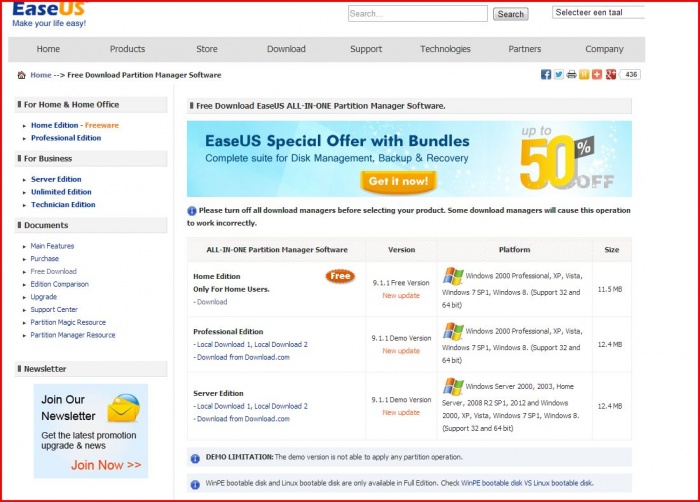Click the Version column header
Screen dimensions: 700x502
(x=401, y=250)
